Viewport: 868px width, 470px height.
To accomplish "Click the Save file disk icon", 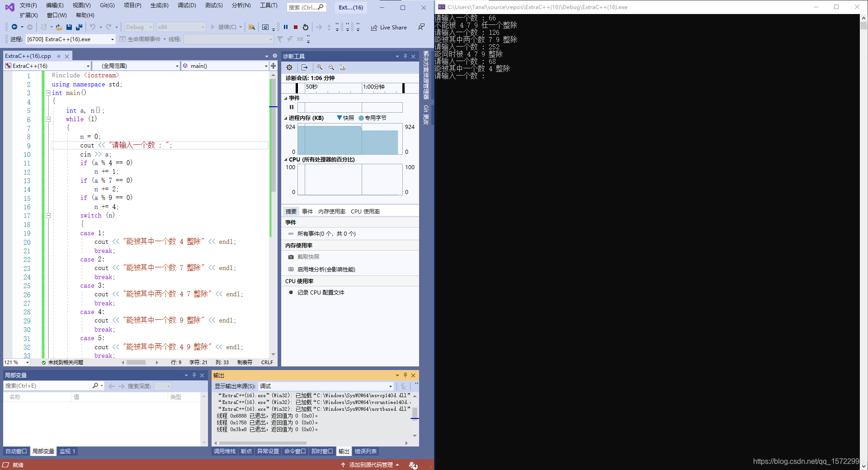I will point(69,27).
